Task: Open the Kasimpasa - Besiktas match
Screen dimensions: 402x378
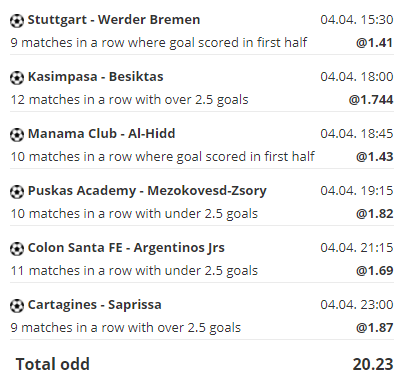Action: click(96, 77)
